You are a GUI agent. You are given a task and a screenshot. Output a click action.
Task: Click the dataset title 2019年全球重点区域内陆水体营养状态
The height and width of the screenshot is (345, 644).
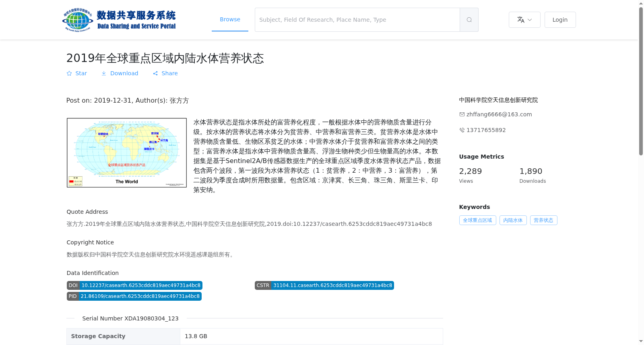[165, 58]
